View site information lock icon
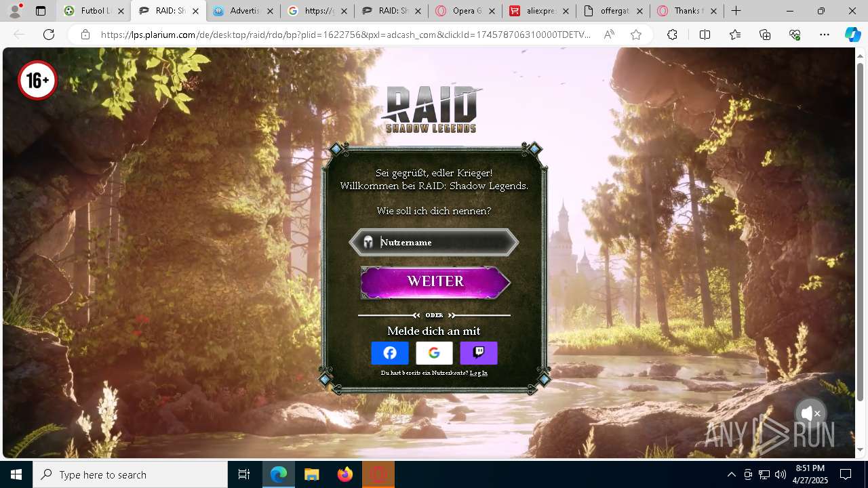Viewport: 868px width, 488px height. [x=85, y=35]
